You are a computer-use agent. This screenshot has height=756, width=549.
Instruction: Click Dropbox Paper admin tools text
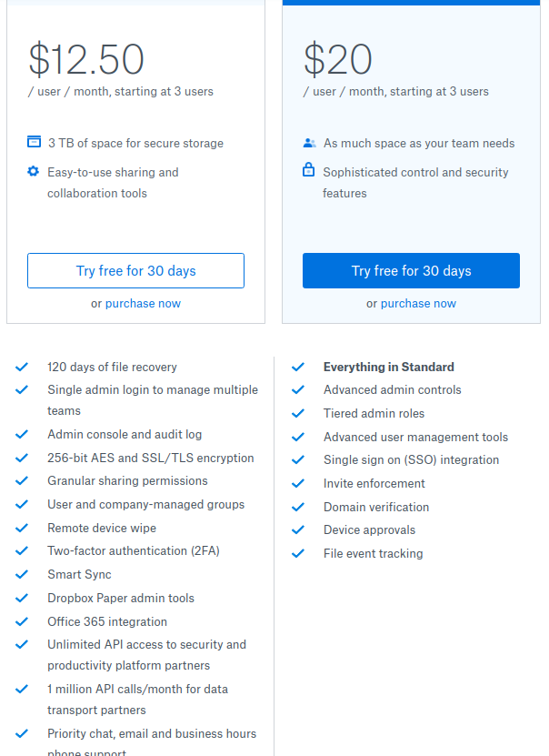click(121, 599)
